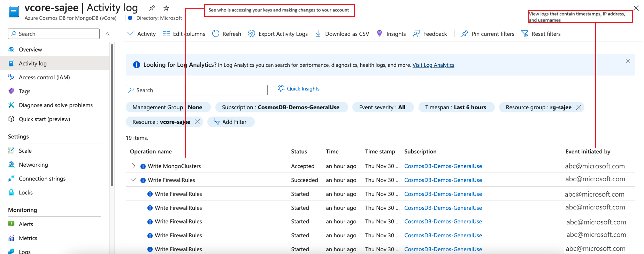Click the Download as CSV arrow icon
The height and width of the screenshot is (254, 644).
[318, 33]
